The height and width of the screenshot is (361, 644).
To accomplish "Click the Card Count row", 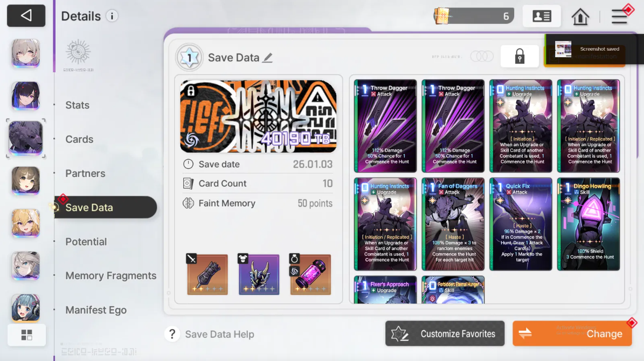I will point(258,183).
